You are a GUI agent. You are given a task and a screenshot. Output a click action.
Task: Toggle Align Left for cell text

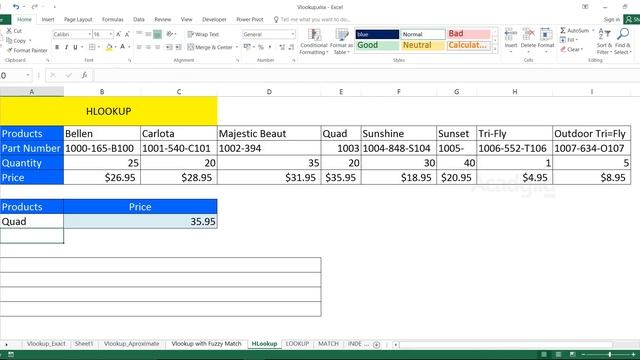(139, 47)
